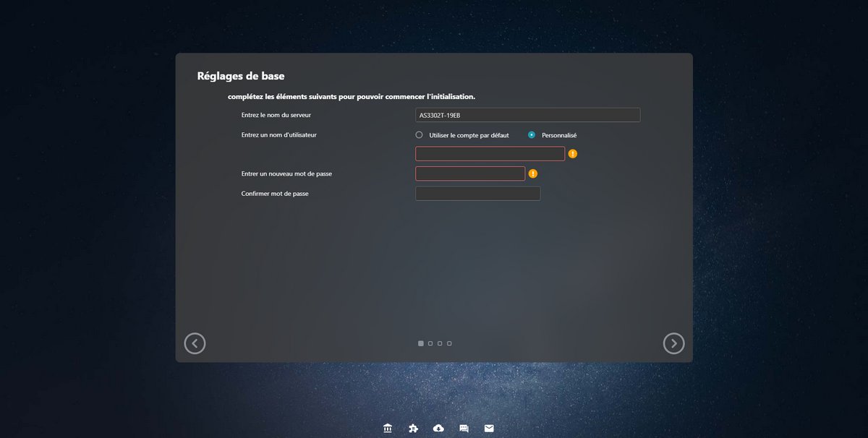Focus the server name field AS3302T-19EB

[528, 115]
